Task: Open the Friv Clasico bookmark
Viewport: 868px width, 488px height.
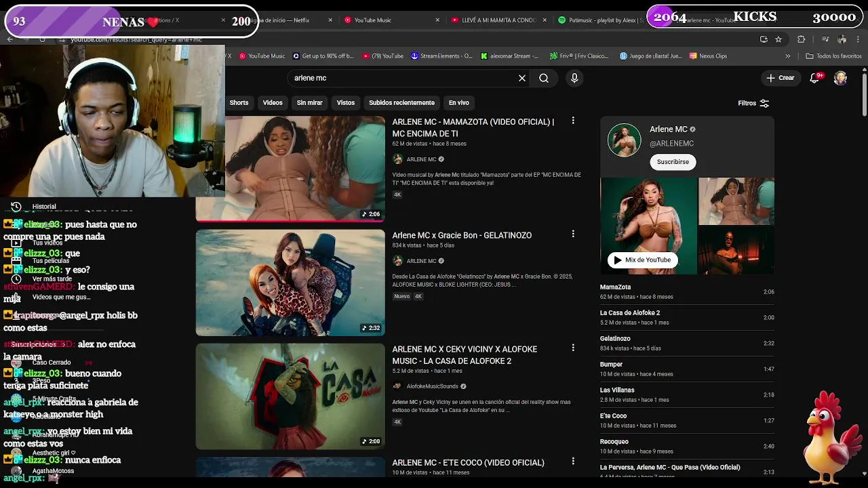Action: pos(579,56)
